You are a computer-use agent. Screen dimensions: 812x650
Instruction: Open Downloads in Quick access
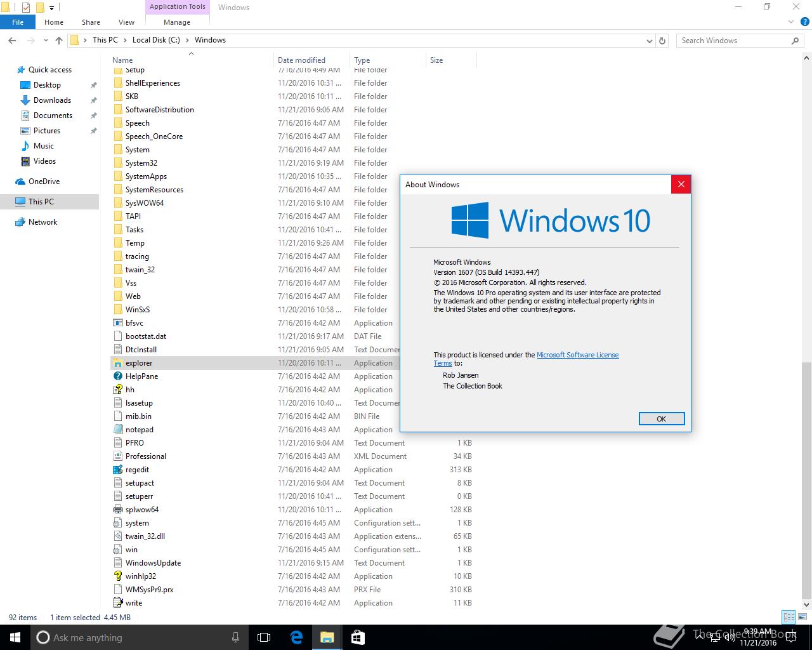[52, 100]
